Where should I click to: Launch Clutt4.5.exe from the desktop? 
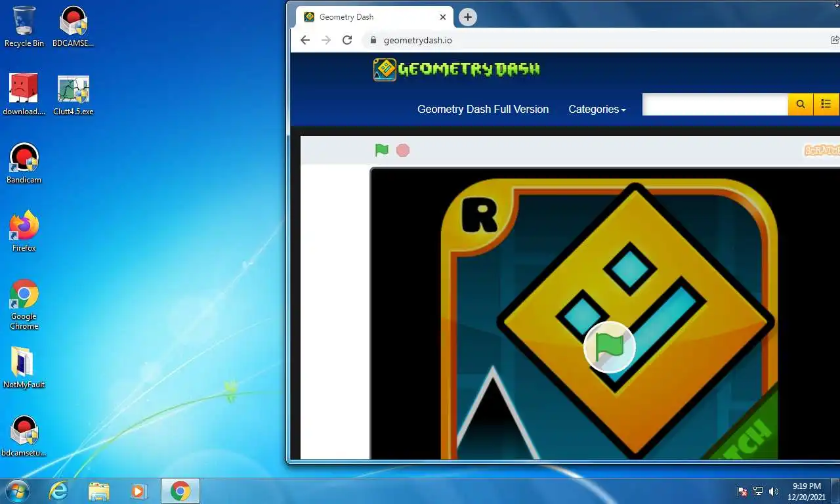73,94
